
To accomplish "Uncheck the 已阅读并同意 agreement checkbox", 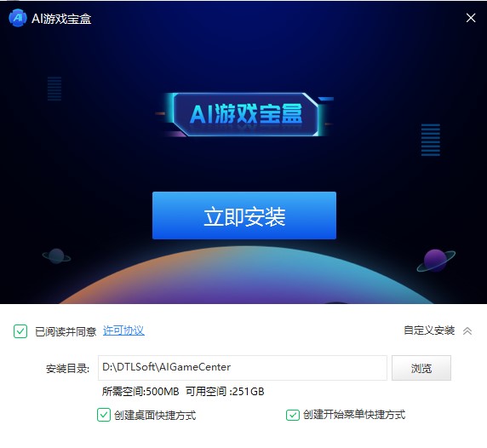I will pyautogui.click(x=20, y=331).
